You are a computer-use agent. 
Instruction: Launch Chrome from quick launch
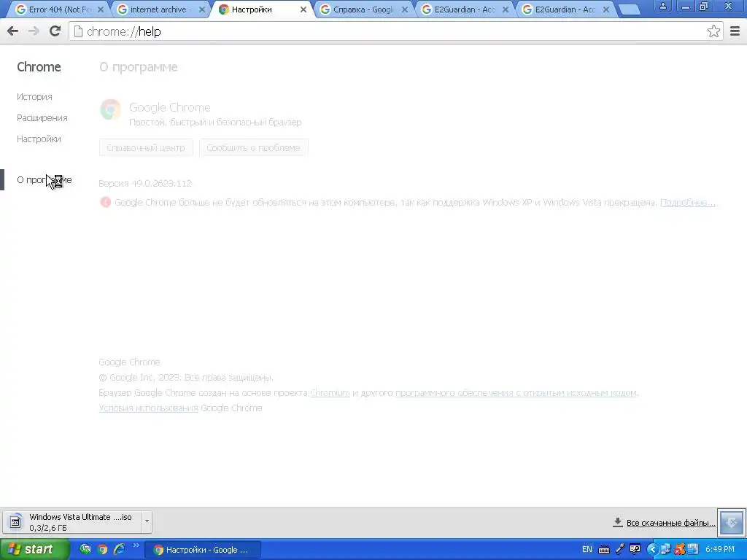click(102, 549)
